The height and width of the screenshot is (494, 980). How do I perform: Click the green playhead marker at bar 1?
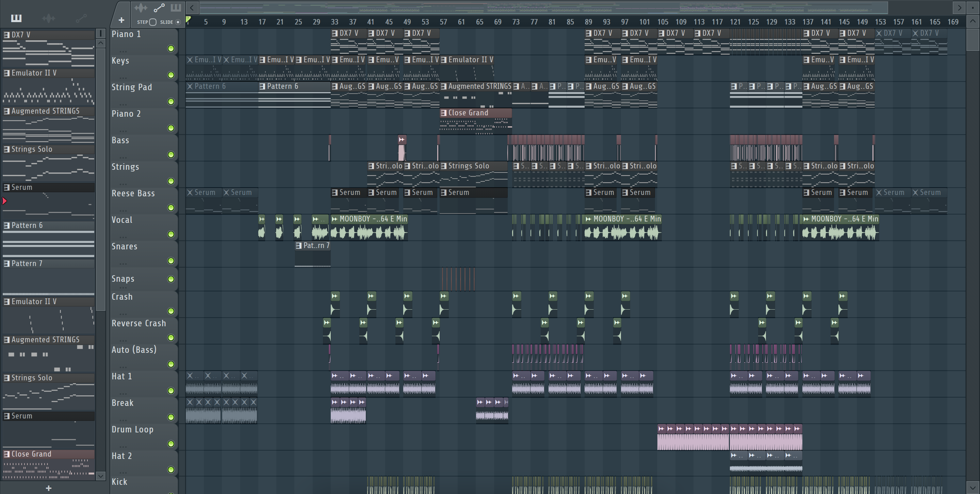pyautogui.click(x=188, y=19)
